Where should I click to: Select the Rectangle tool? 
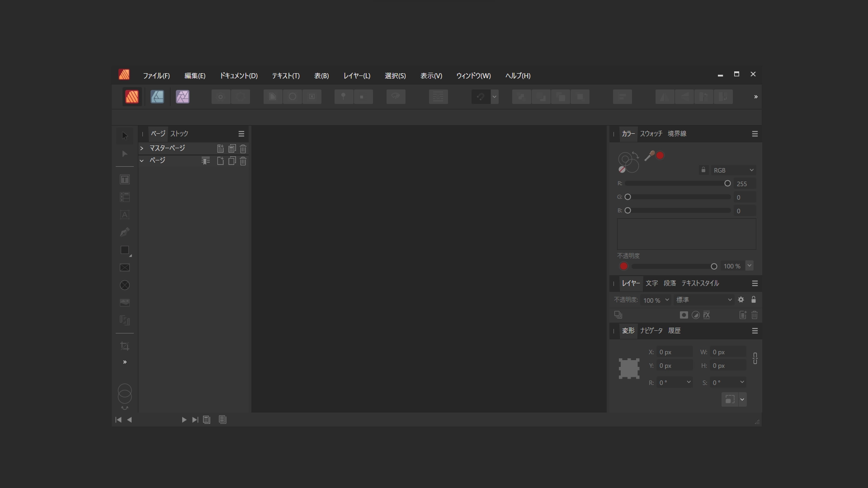[124, 251]
